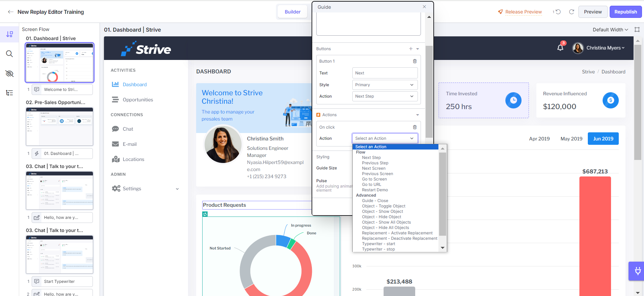The image size is (644, 296).
Task: Click the E-mail envelope icon in sidebar
Action: pos(115,144)
